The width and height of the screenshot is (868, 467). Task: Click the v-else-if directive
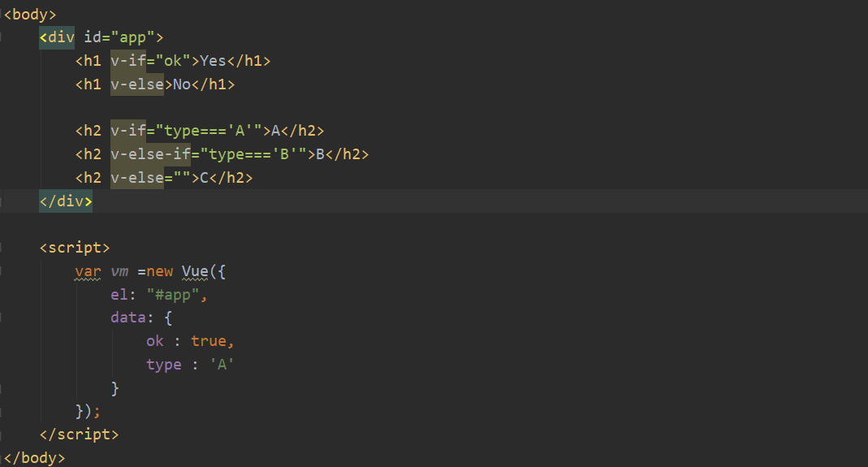click(x=150, y=154)
